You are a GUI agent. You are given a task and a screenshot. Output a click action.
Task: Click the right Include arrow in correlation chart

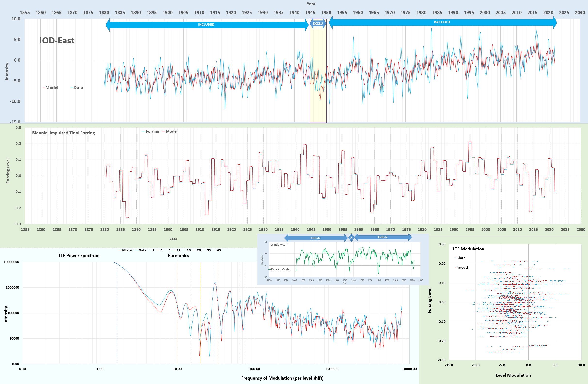[382, 237]
